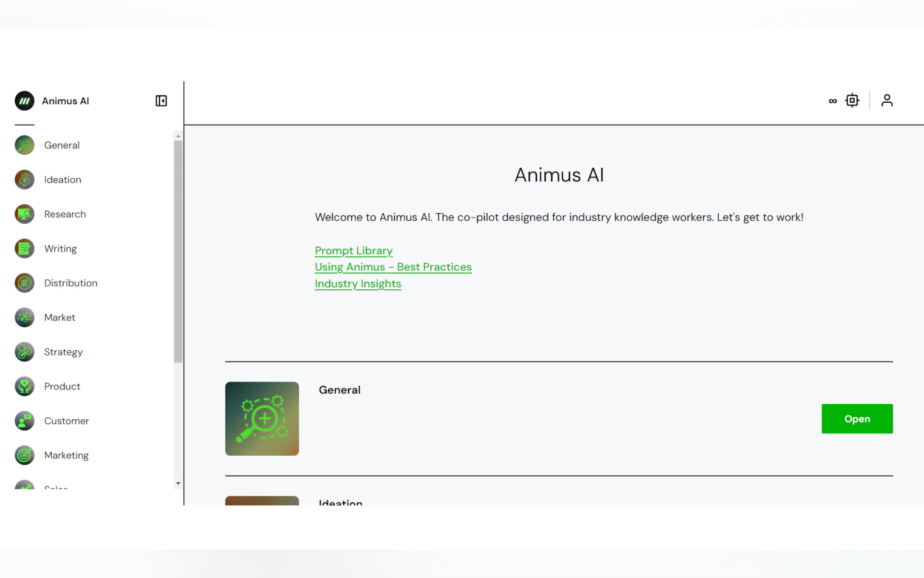Click the sidebar scroll up arrow
The height and width of the screenshot is (578, 924).
[x=178, y=136]
